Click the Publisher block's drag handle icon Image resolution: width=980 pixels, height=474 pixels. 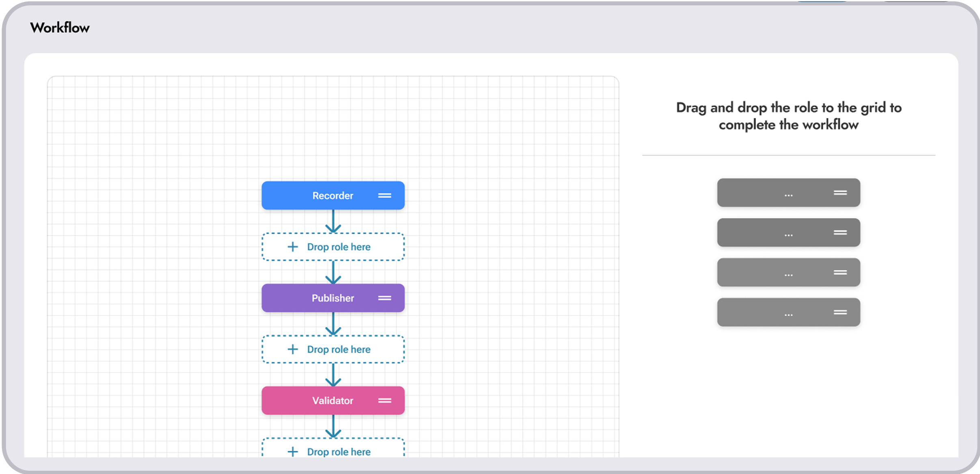(384, 298)
